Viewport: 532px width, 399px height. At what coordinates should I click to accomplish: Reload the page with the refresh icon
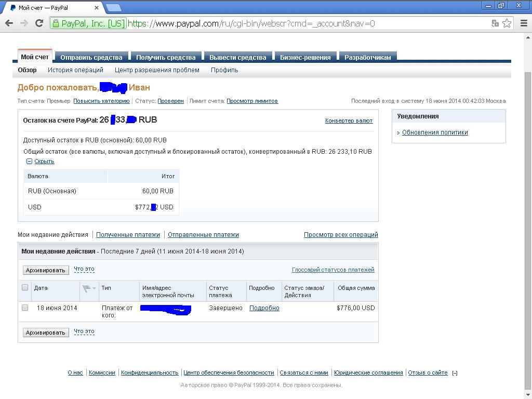pos(39,23)
